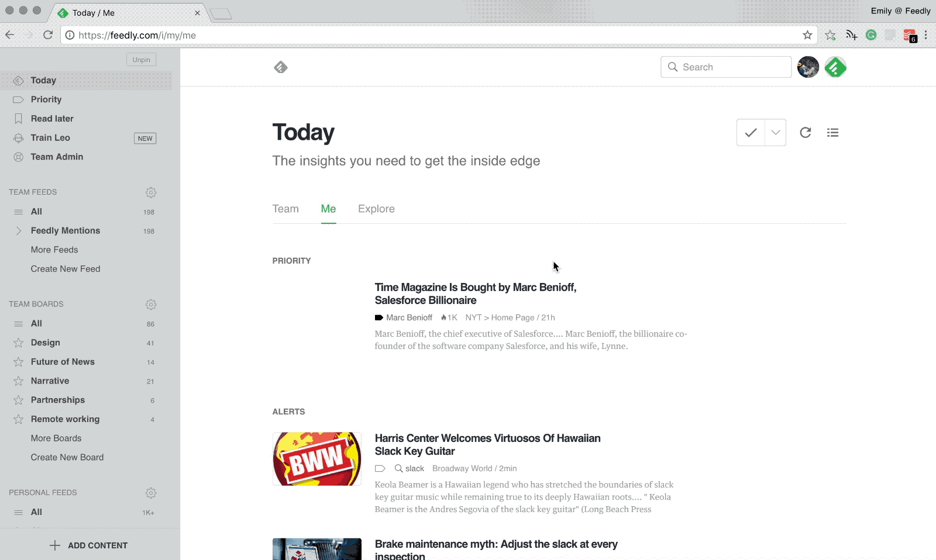This screenshot has width=936, height=560.
Task: Open Team Boards settings gear
Action: (x=151, y=305)
